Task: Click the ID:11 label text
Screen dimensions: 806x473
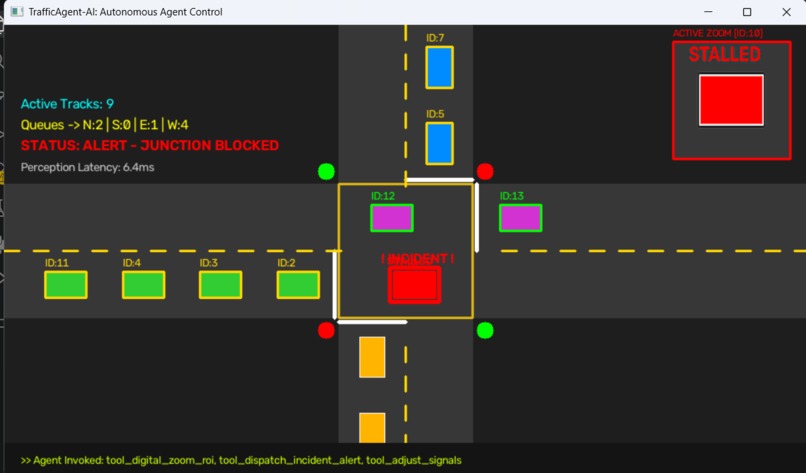Action: pos(57,263)
